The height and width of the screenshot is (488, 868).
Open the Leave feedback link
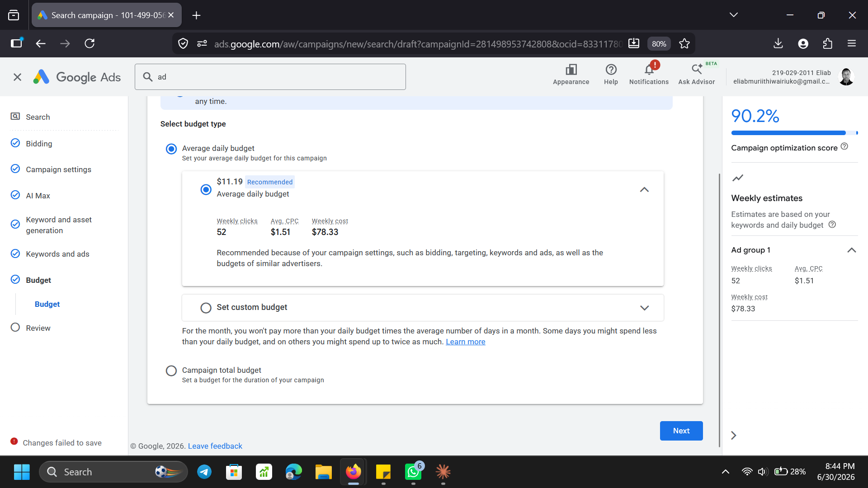click(215, 446)
